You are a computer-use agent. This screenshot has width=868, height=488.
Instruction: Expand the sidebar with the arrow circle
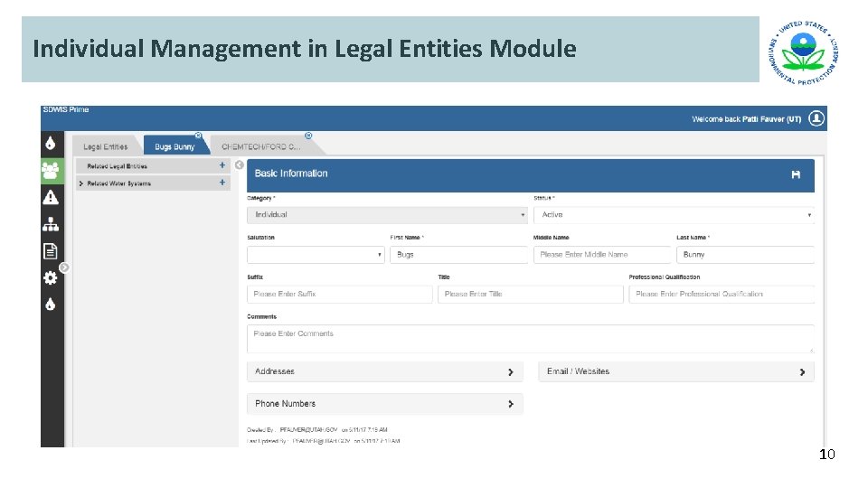(x=64, y=267)
